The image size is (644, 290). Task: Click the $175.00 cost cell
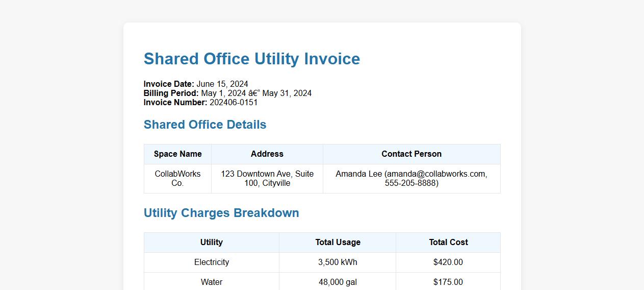pos(448,282)
